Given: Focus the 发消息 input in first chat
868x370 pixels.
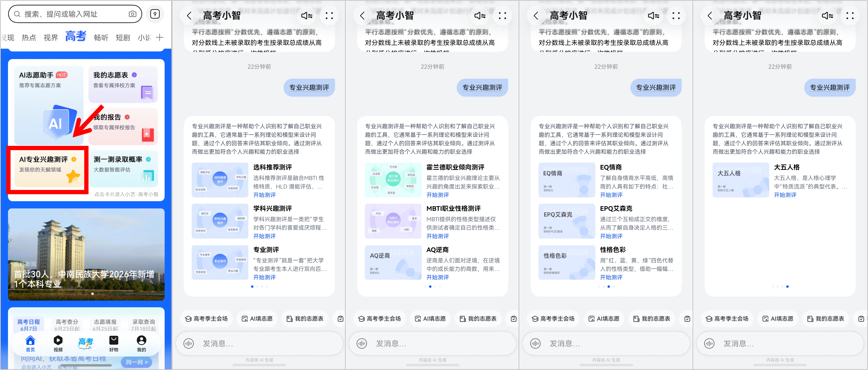Looking at the screenshot, I should tap(260, 344).
